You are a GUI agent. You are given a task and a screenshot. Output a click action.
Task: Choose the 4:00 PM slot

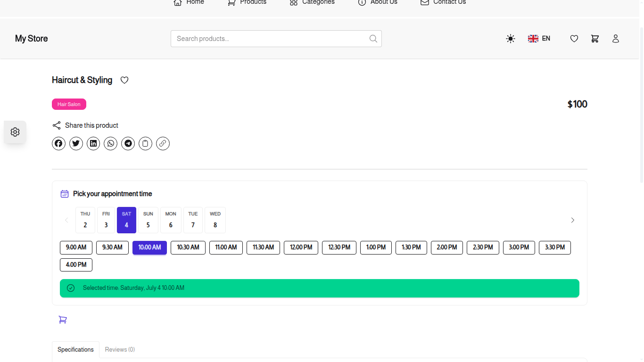(76, 265)
